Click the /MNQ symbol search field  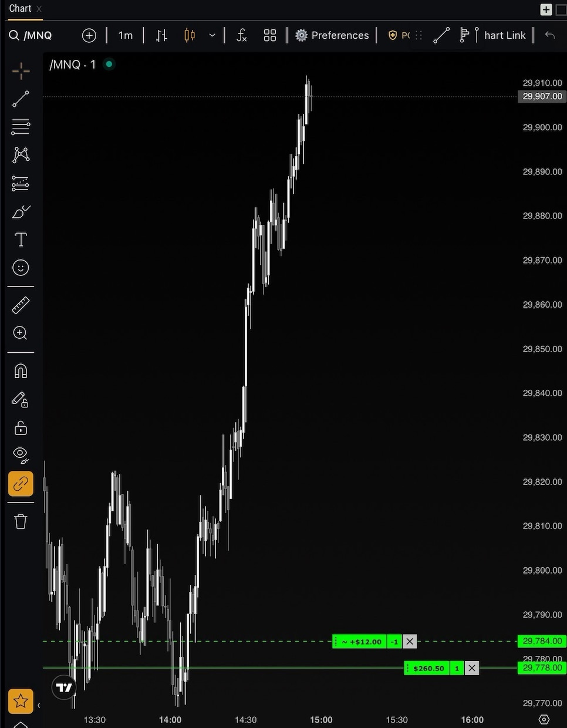[31, 35]
